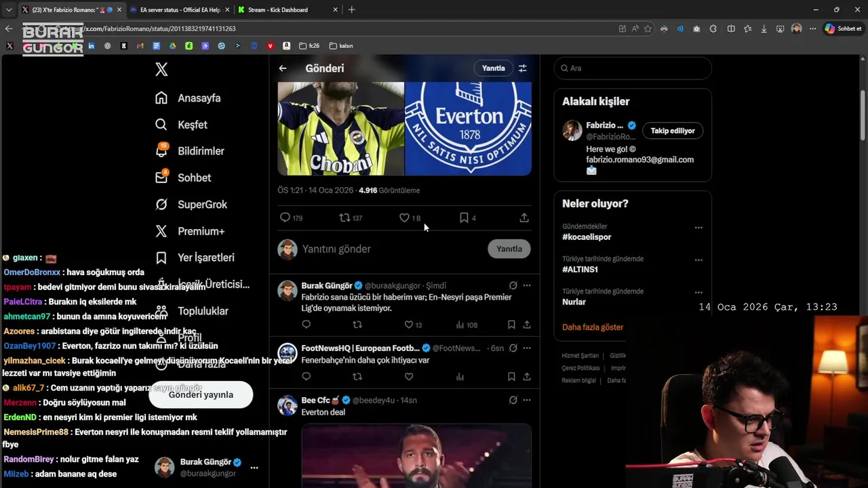Click Gönderi yayınla button

[201, 394]
